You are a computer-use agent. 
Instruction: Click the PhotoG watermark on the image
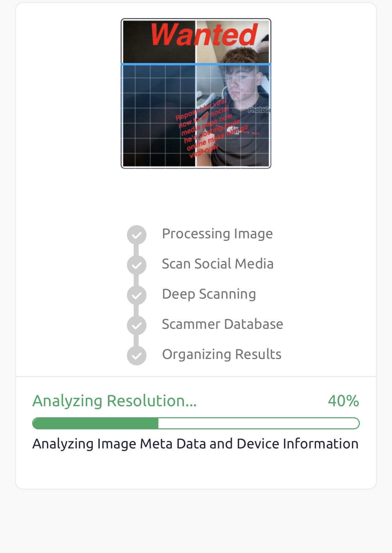pos(259,110)
